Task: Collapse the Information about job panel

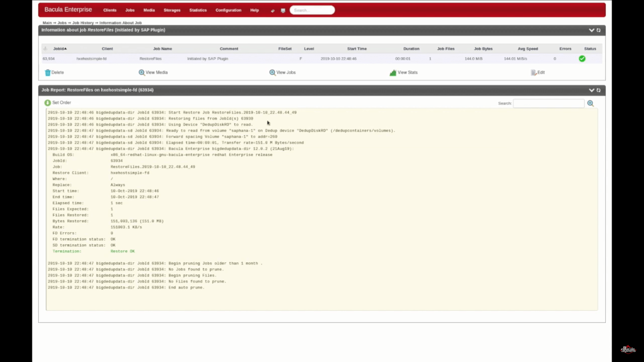Action: click(x=591, y=30)
